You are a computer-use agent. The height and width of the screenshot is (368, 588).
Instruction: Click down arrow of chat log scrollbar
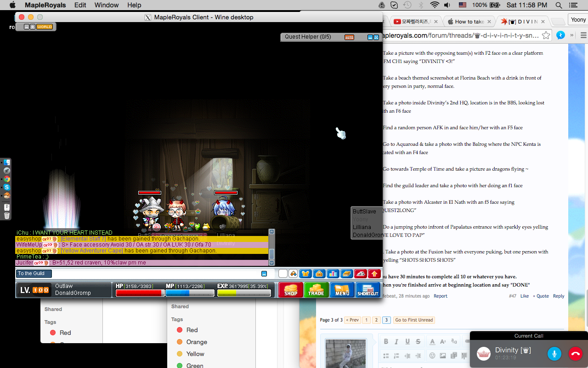[x=271, y=263]
